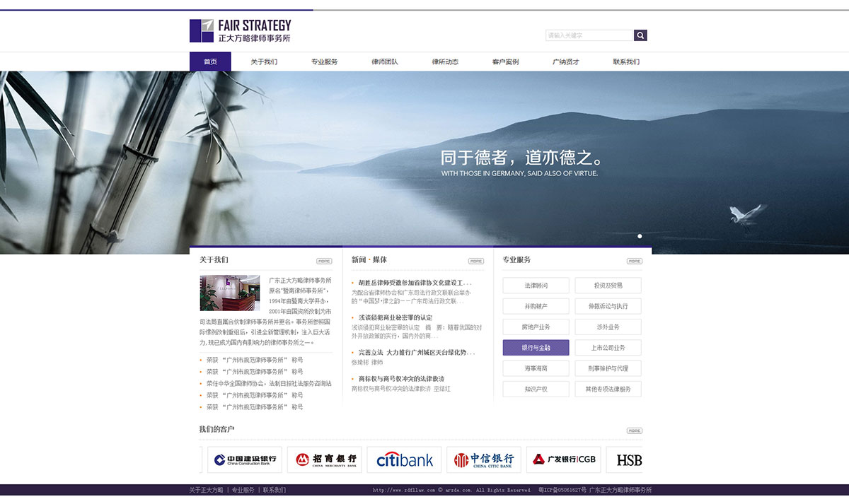Open the China Construction Bank logo
This screenshot has width=849, height=504.
pyautogui.click(x=245, y=459)
